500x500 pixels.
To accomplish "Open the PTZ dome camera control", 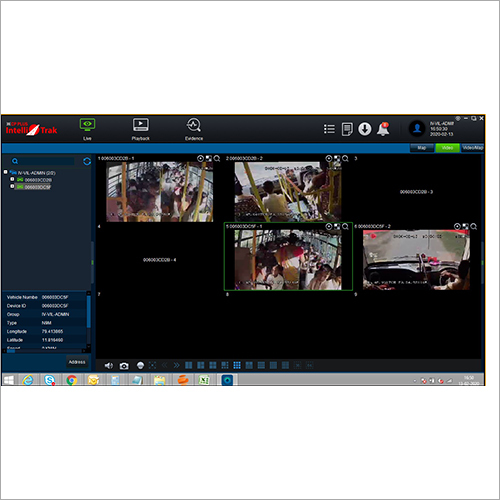I will point(140,366).
